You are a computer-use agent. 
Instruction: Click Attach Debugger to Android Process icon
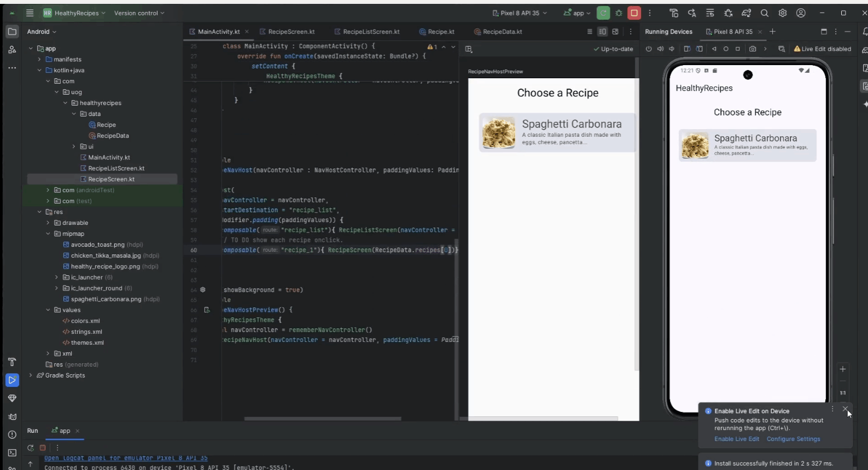[x=728, y=13]
